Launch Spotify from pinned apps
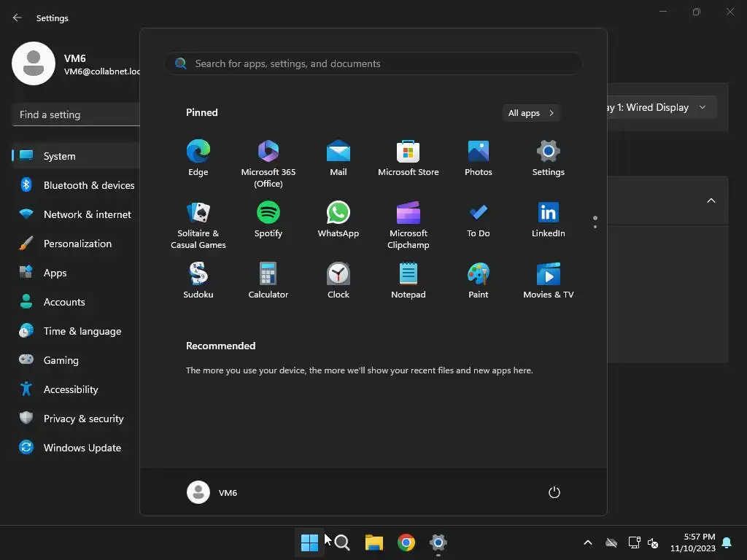This screenshot has width=747, height=560. pyautogui.click(x=268, y=219)
